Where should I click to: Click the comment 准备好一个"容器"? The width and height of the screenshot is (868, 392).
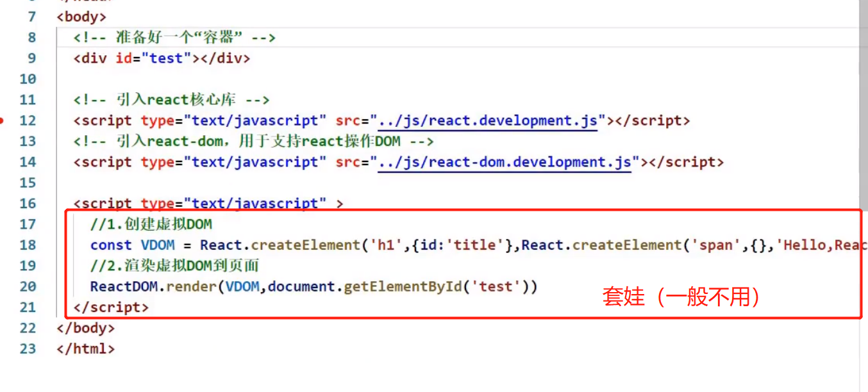(174, 38)
